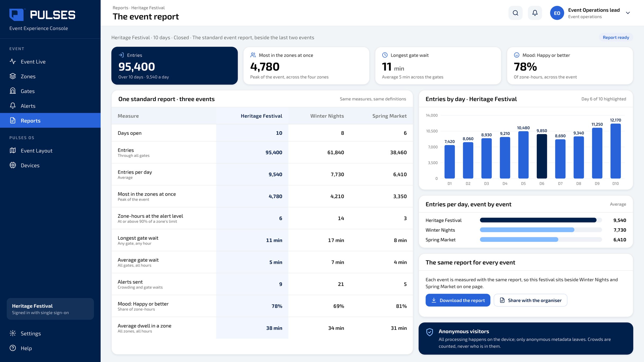This screenshot has width=644, height=362.
Task: Click the D1 bar labeled 7,420
Action: point(450,162)
